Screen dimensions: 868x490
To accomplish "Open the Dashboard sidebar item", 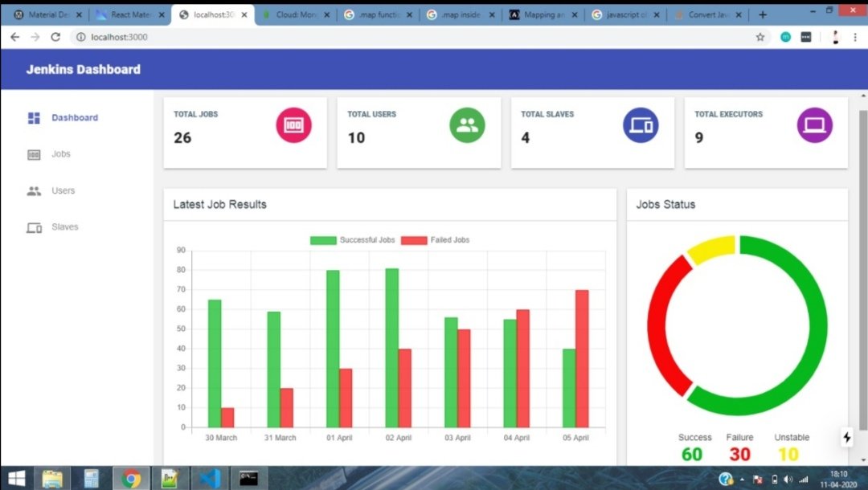I will [x=75, y=118].
